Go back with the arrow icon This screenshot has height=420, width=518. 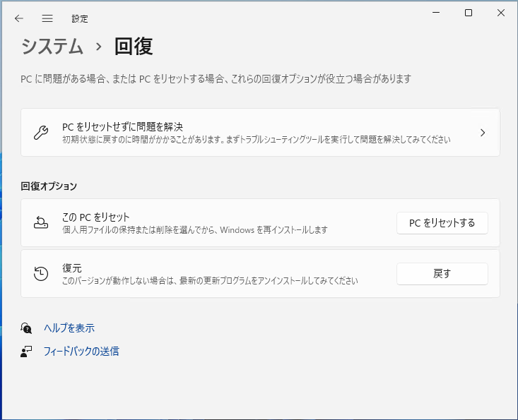click(x=19, y=18)
